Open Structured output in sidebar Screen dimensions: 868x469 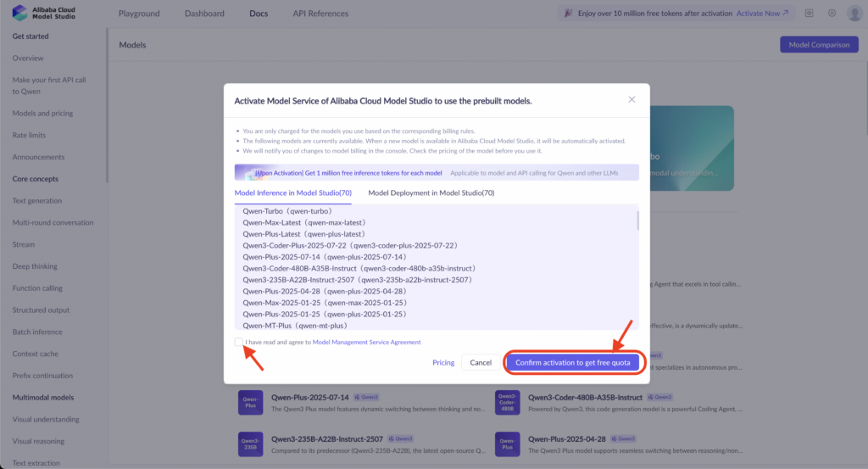(x=41, y=310)
